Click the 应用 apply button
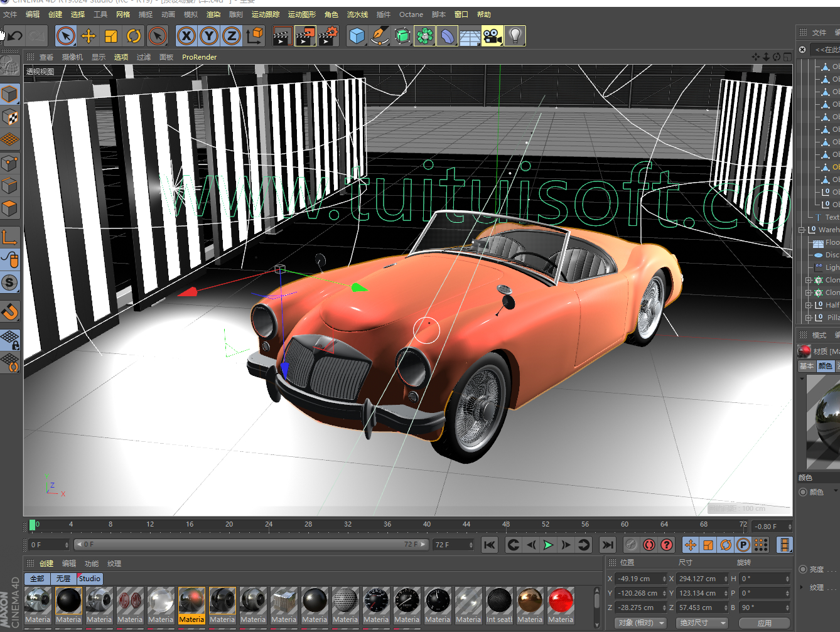This screenshot has height=632, width=840. point(764,623)
